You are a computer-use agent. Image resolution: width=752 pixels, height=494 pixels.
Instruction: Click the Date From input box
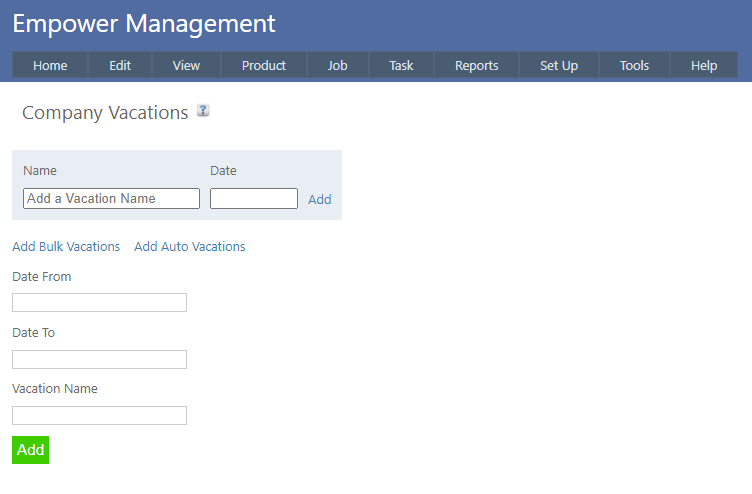coord(99,303)
